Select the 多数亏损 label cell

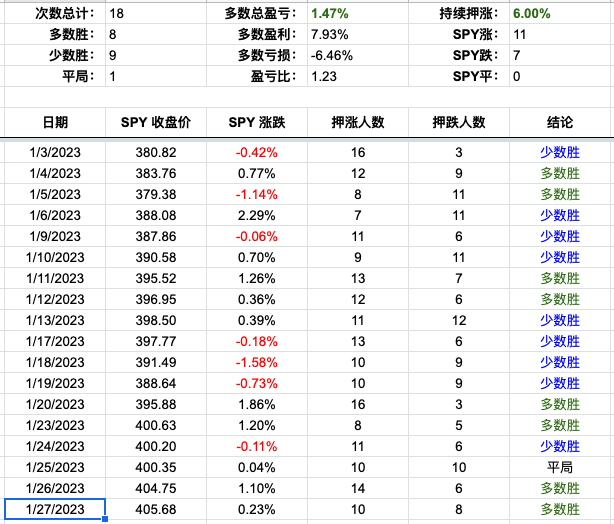[257, 55]
